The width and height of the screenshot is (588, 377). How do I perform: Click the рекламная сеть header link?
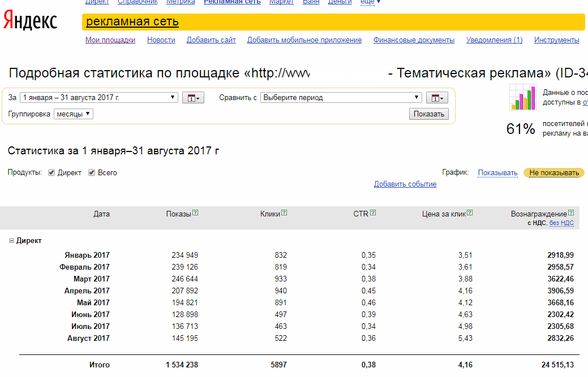click(132, 21)
